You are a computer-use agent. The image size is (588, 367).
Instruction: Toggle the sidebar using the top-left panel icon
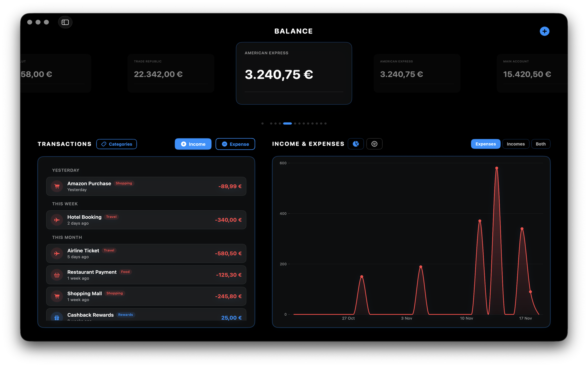click(x=65, y=22)
